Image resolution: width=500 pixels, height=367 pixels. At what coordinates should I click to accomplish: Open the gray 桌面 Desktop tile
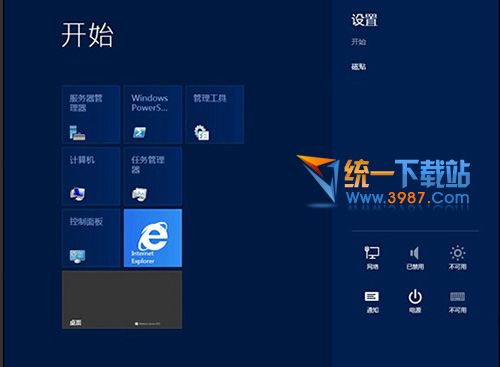coord(122,300)
